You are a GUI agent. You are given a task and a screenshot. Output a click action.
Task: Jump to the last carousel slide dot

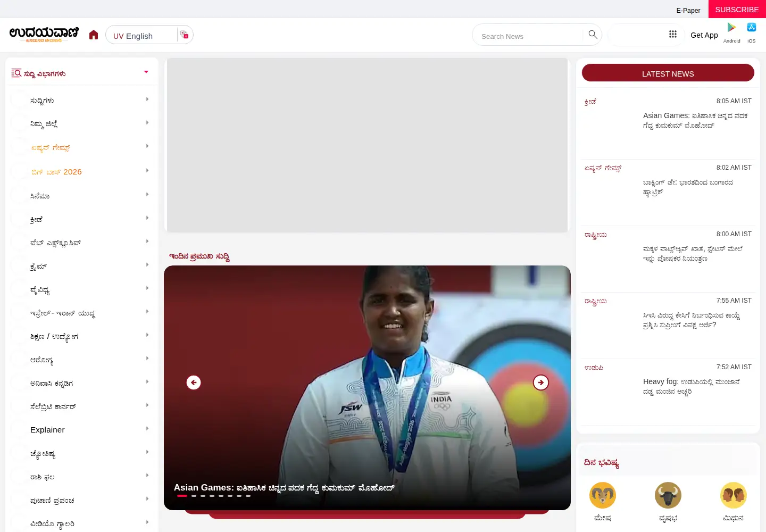[248, 496]
